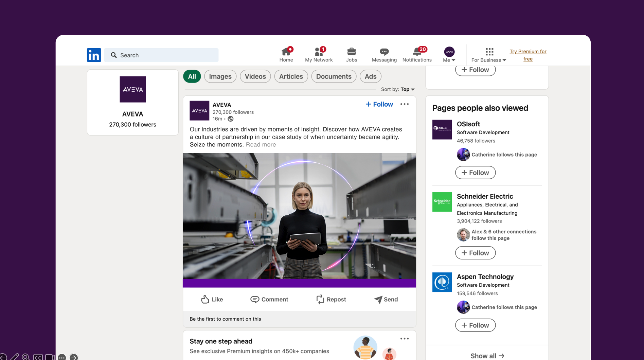Click the camera icon in bottom toolbar
This screenshot has width=644, height=360.
[x=50, y=357]
